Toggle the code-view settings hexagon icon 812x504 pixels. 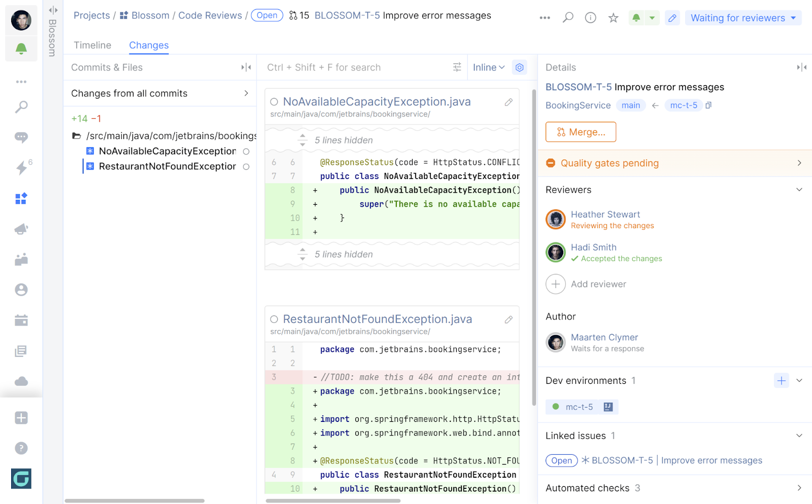(x=520, y=67)
